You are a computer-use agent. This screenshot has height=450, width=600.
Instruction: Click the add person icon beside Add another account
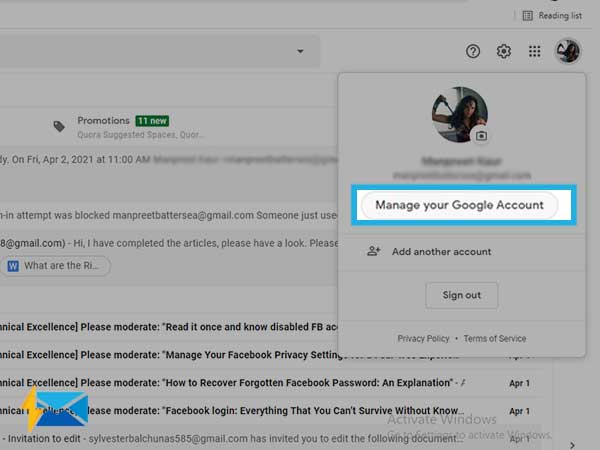coord(373,251)
